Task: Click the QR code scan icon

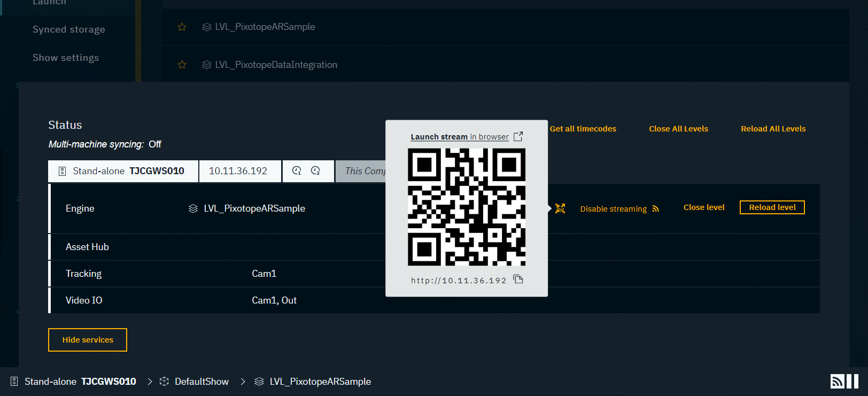Action: pyautogui.click(x=560, y=208)
